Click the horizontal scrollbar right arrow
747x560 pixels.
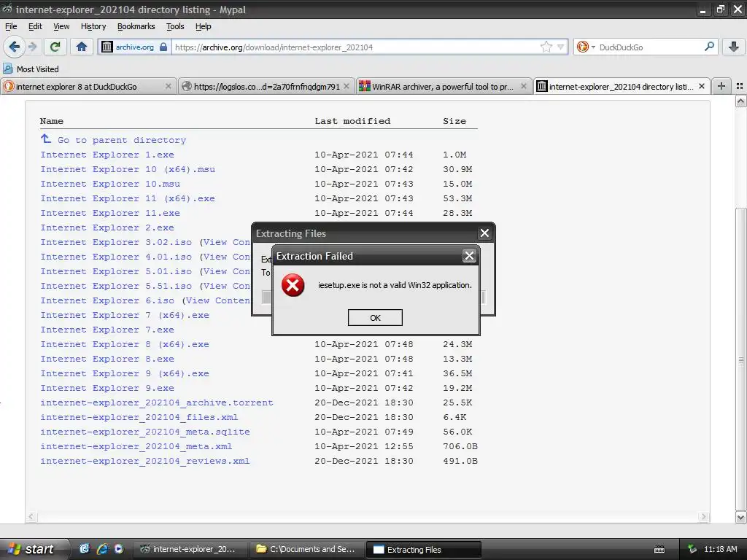pyautogui.click(x=704, y=517)
